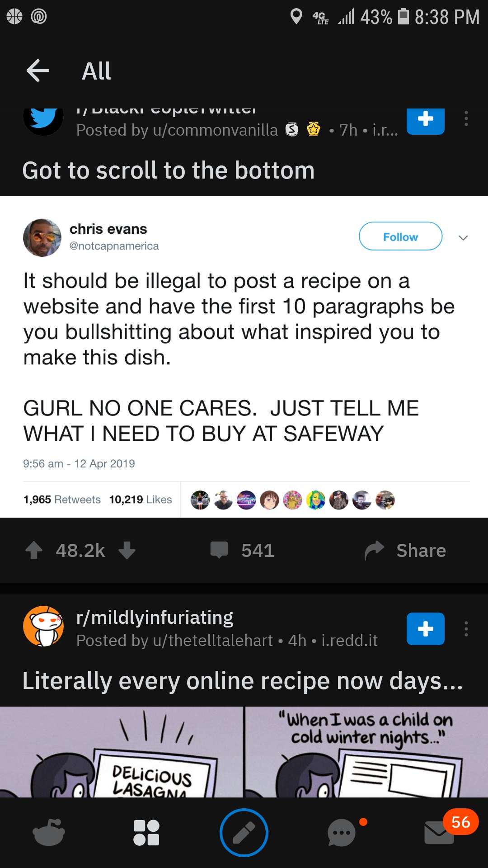
Task: Open the lasagna comic image
Action: [244, 751]
